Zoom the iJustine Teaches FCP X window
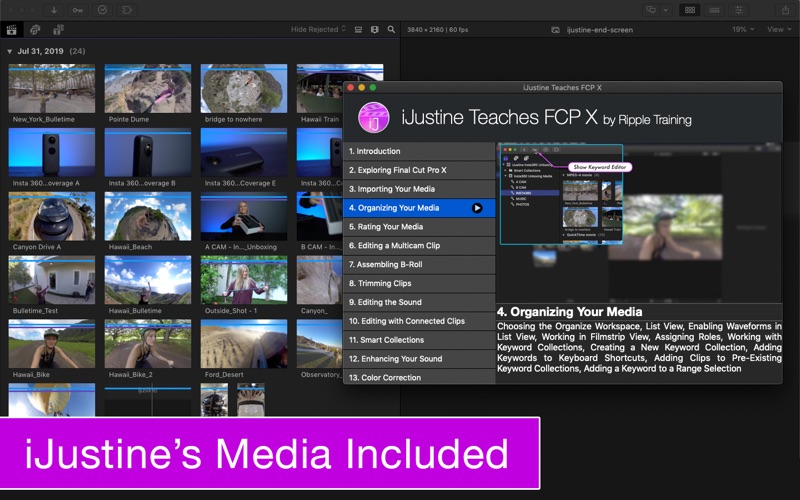Image resolution: width=800 pixels, height=500 pixels. 373,88
